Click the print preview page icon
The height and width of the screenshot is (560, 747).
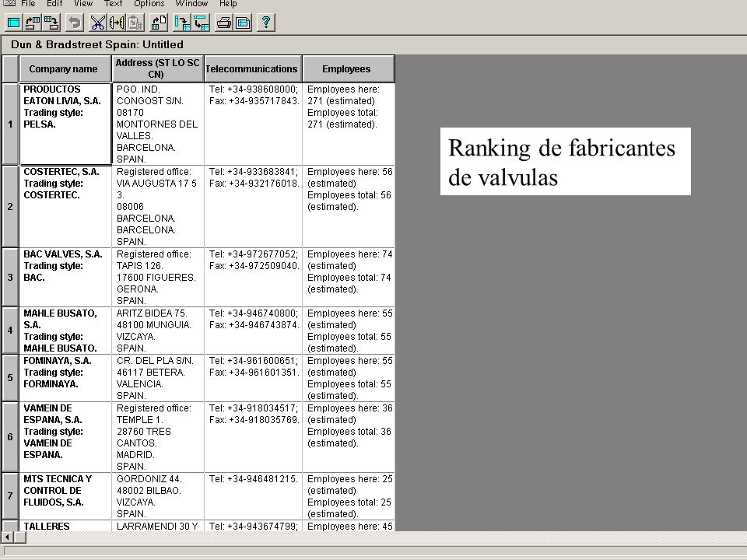(243, 23)
